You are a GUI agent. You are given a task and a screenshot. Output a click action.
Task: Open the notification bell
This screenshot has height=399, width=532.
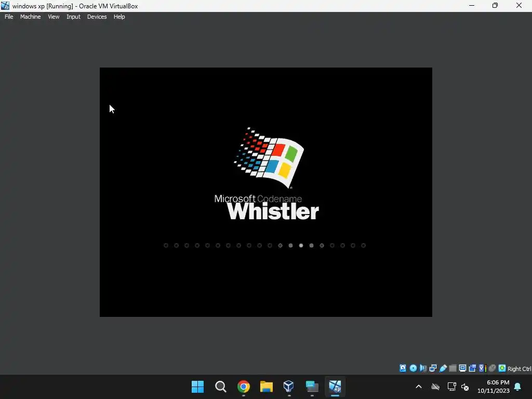[518, 387]
